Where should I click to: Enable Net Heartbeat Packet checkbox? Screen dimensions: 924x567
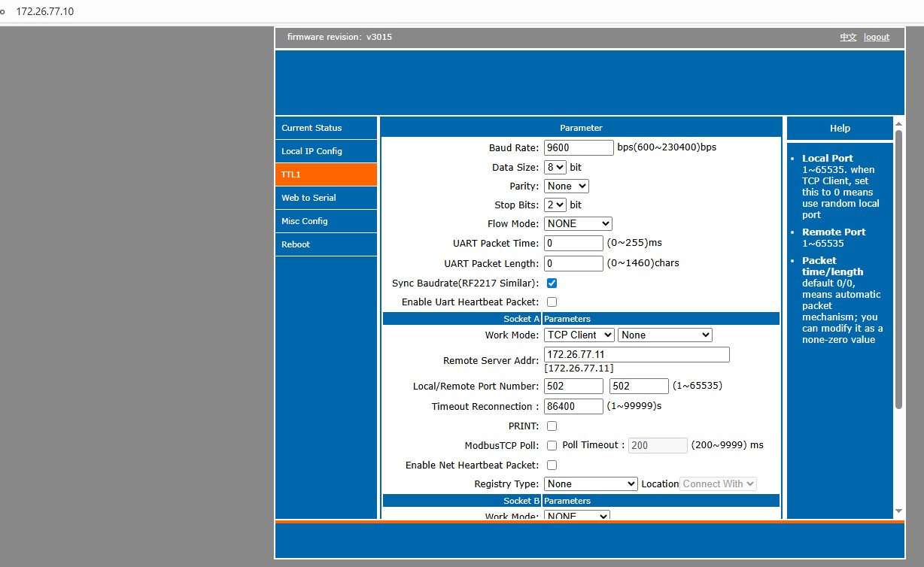coord(552,465)
